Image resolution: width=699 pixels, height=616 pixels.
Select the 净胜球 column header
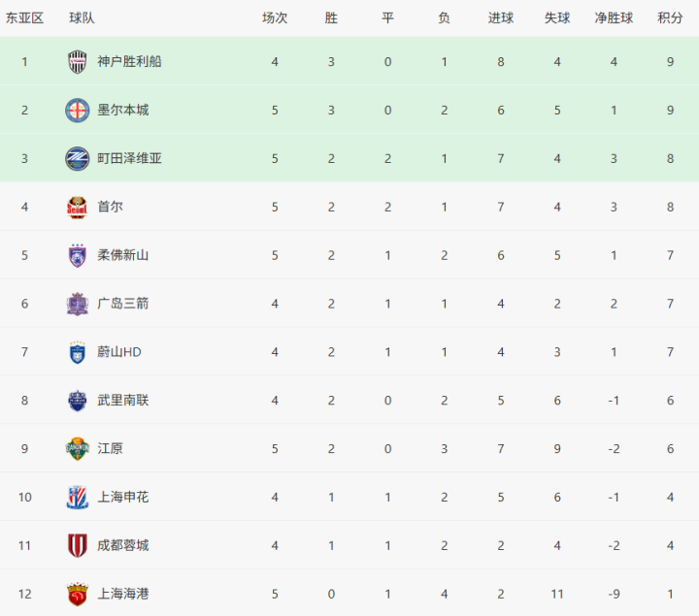click(614, 18)
